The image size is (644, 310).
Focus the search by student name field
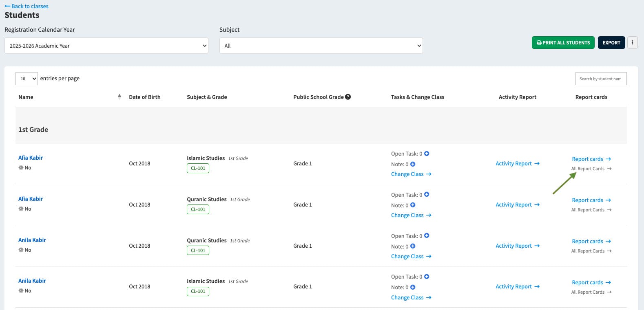[601, 79]
